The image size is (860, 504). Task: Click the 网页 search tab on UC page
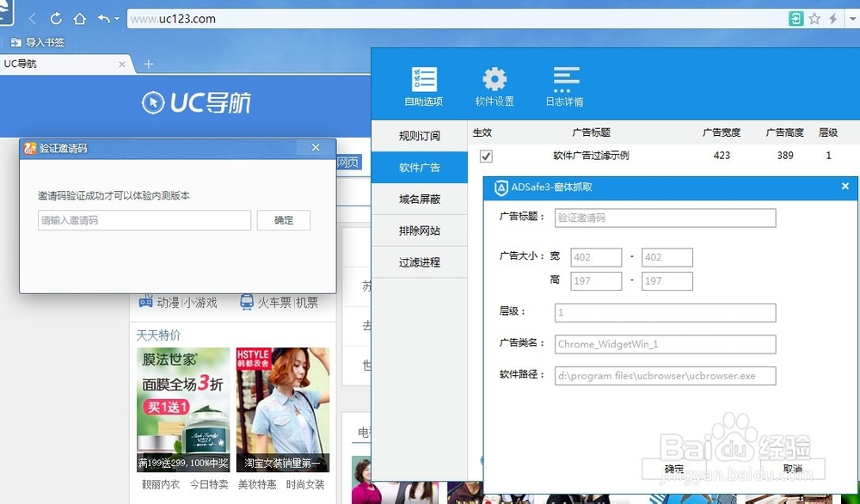347,163
